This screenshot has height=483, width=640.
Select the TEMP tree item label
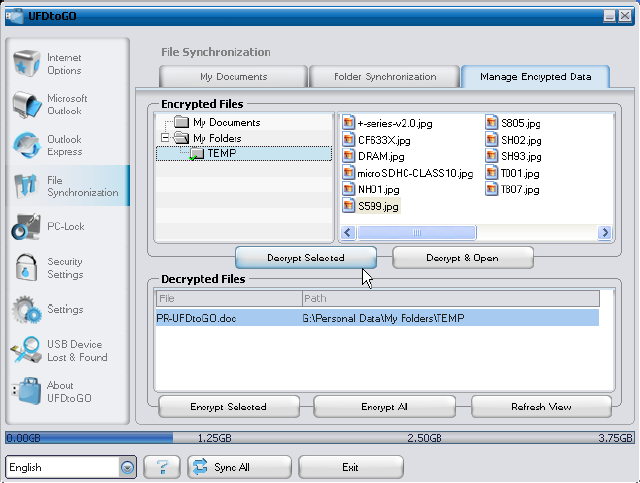point(222,153)
